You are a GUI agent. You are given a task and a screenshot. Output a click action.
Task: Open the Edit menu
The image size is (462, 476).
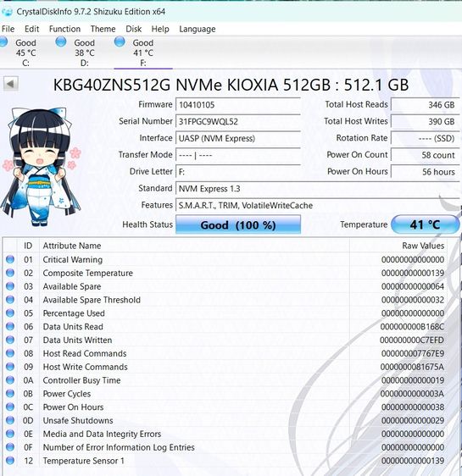point(31,29)
